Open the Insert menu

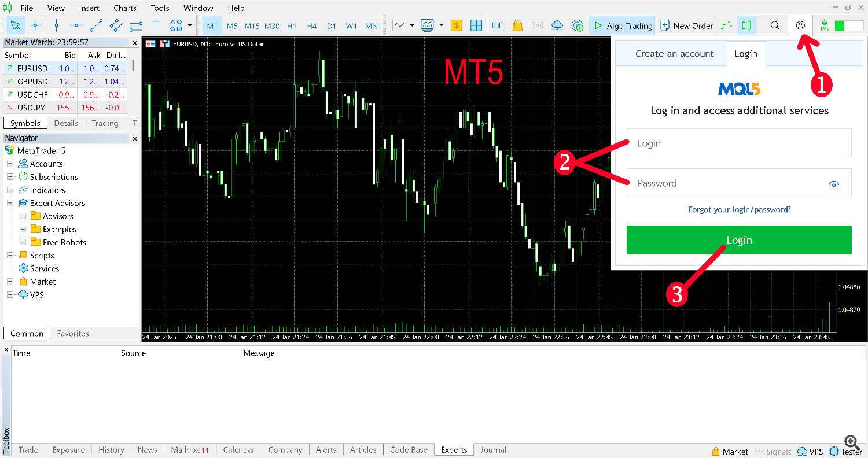tap(89, 8)
